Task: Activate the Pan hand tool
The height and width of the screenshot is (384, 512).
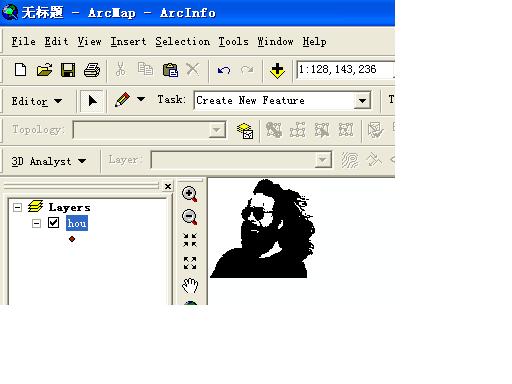Action: 190,286
